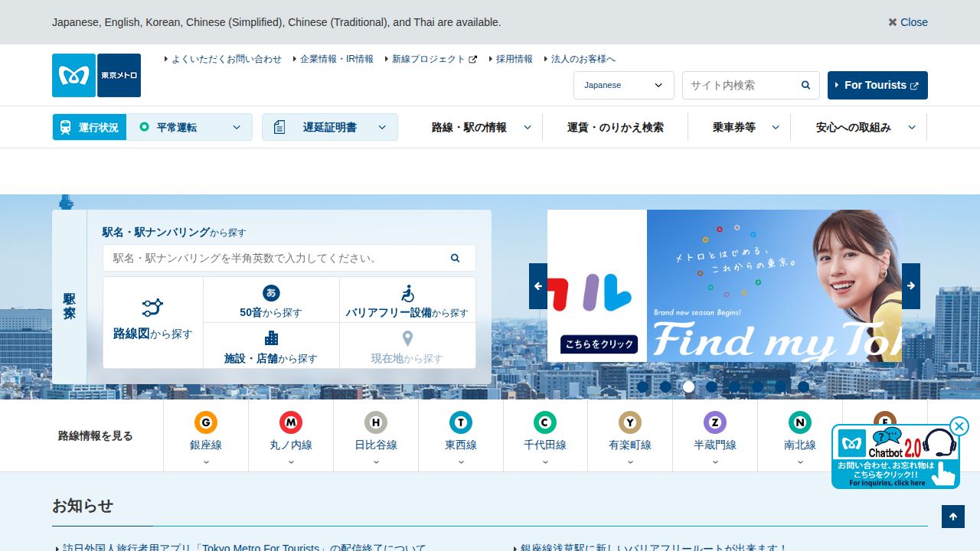Click the Find my Tokyo banner image
This screenshot has width=980, height=551.
point(774,286)
